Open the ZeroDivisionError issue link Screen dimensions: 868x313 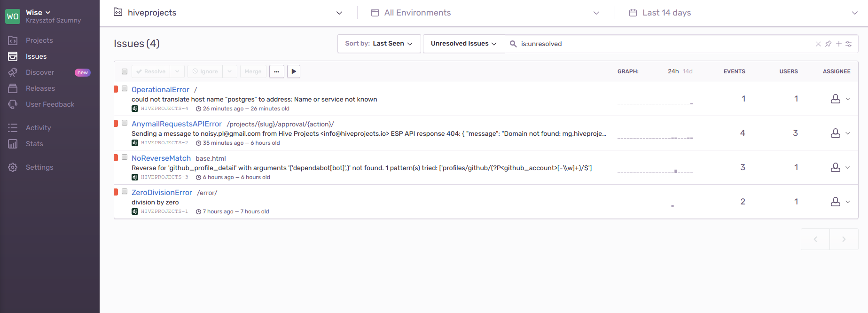[x=162, y=192]
